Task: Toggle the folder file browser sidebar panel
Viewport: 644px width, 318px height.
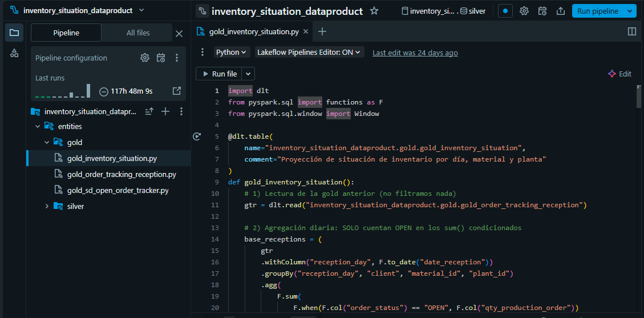Action: pyautogui.click(x=14, y=33)
